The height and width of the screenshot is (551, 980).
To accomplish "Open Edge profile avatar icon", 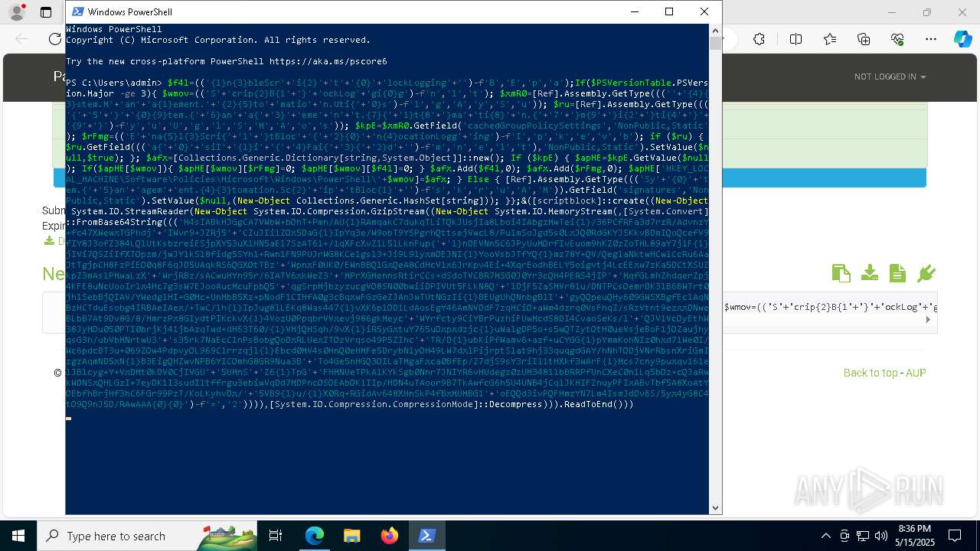I will point(17,12).
